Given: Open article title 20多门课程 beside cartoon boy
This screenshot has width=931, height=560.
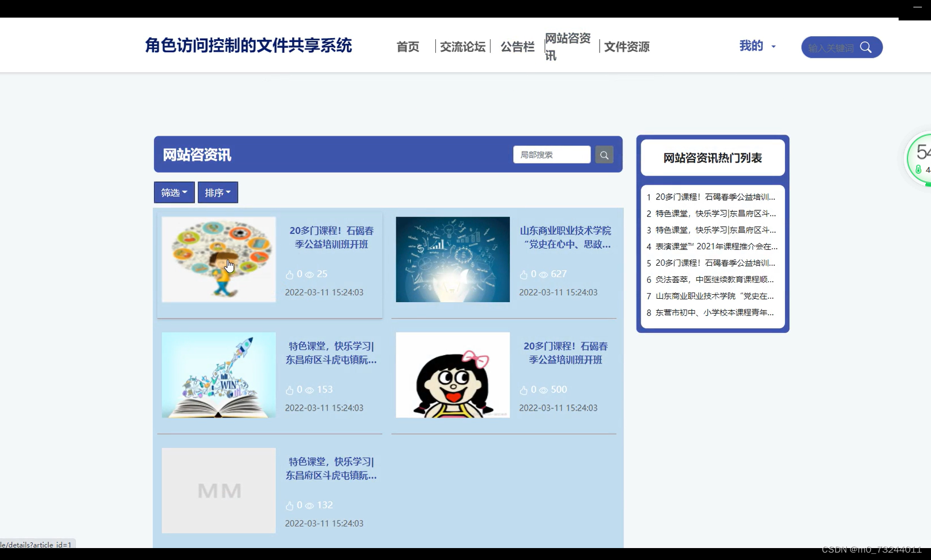Looking at the screenshot, I should (x=331, y=237).
